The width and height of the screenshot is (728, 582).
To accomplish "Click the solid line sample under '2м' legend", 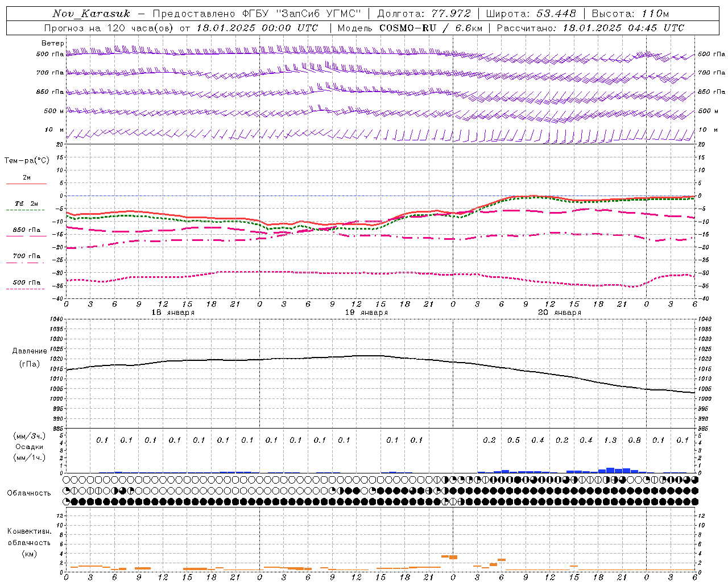I will tap(26, 184).
